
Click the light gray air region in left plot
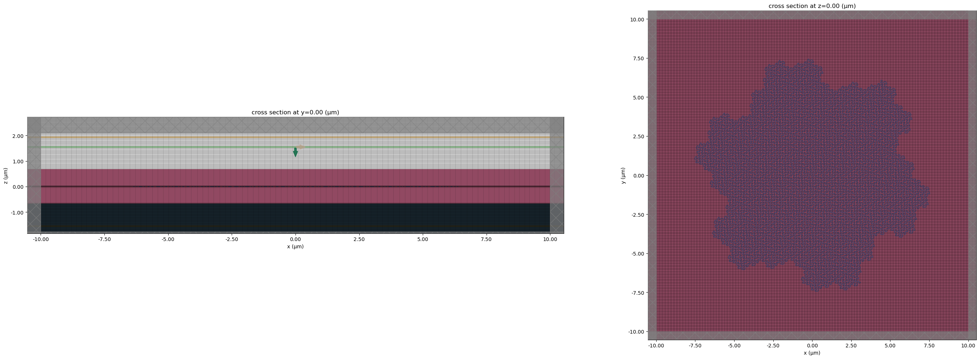pyautogui.click(x=190, y=159)
